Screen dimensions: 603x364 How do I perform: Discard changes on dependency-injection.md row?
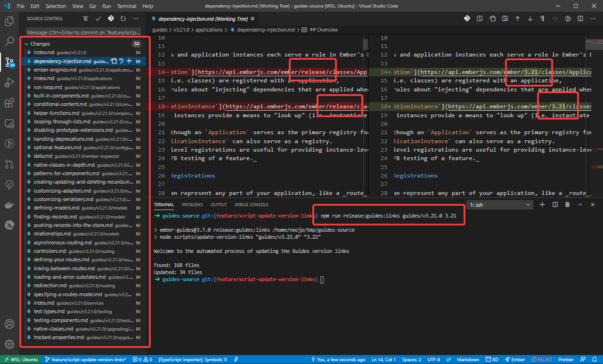pos(121,61)
